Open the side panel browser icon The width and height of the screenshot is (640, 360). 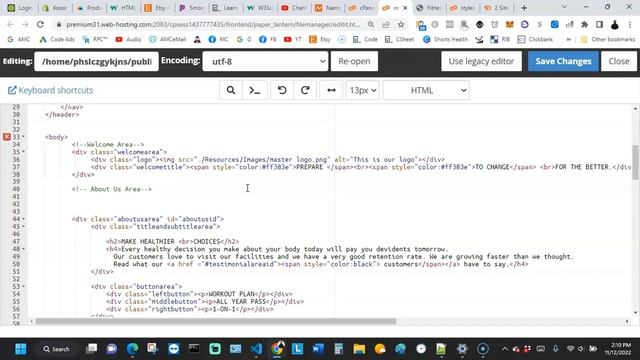coord(599,24)
